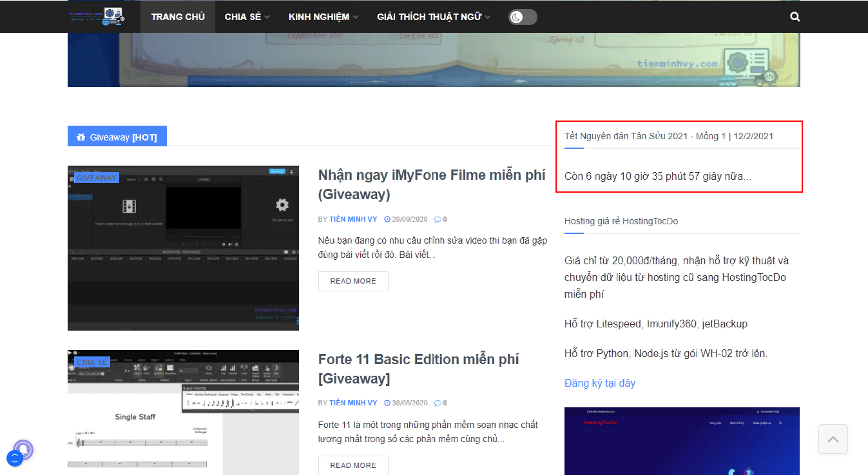Expand the GIẢI THÍCH THUẬT NGỮ menu

coord(433,17)
